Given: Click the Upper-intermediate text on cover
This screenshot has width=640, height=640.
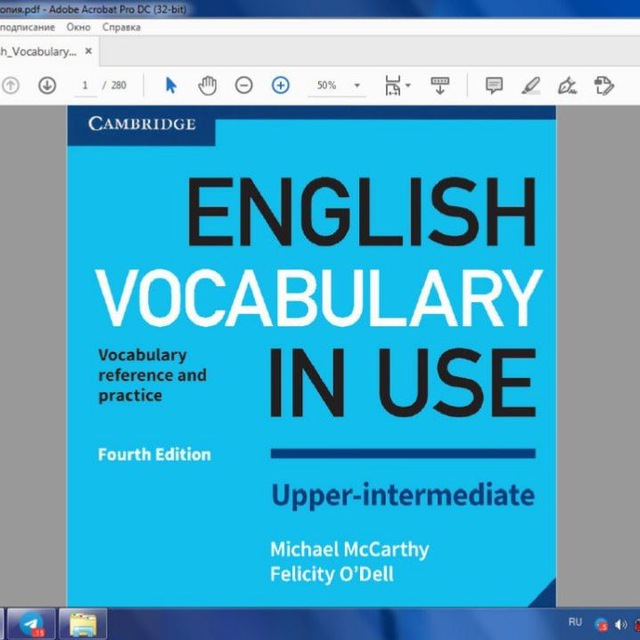Looking at the screenshot, I should (403, 496).
